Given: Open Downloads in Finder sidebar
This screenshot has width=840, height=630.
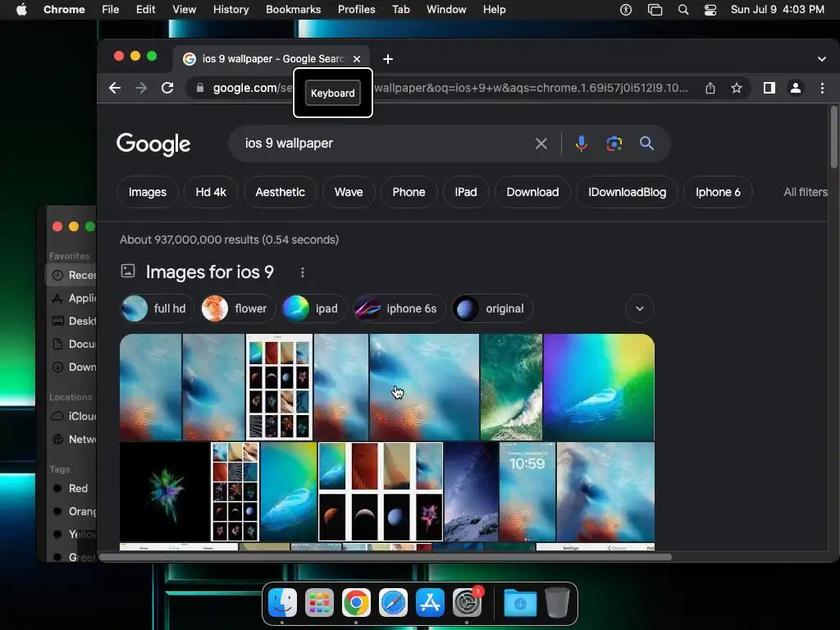Looking at the screenshot, I should [x=72, y=367].
